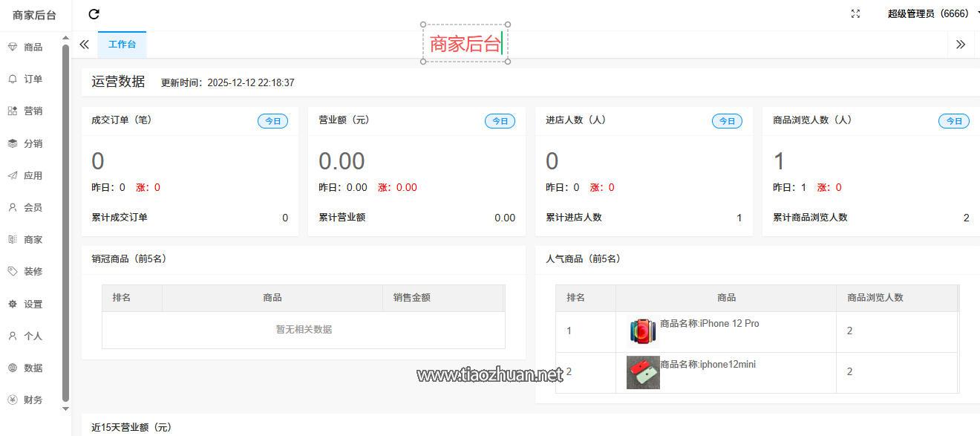Viewport: 980px width, 436px height.
Task: Toggle fullscreen mode icon
Action: [x=855, y=13]
